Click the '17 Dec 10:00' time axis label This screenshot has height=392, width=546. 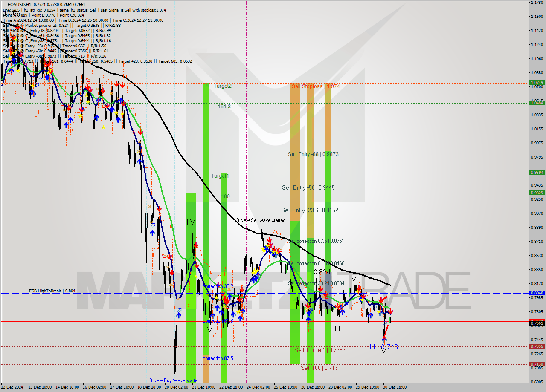click(x=122, y=387)
